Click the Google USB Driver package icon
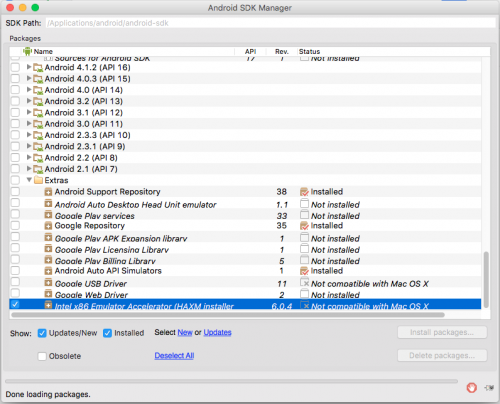The width and height of the screenshot is (500, 404). 48,283
